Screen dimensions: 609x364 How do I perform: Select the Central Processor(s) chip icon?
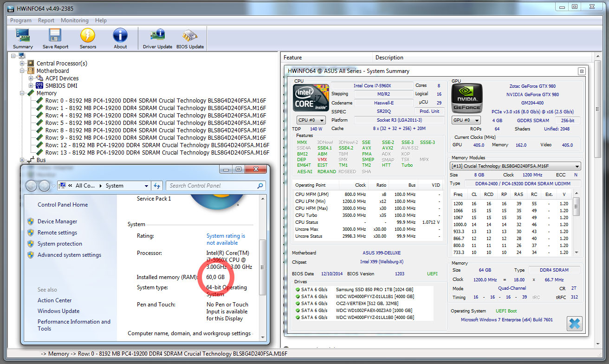point(31,63)
